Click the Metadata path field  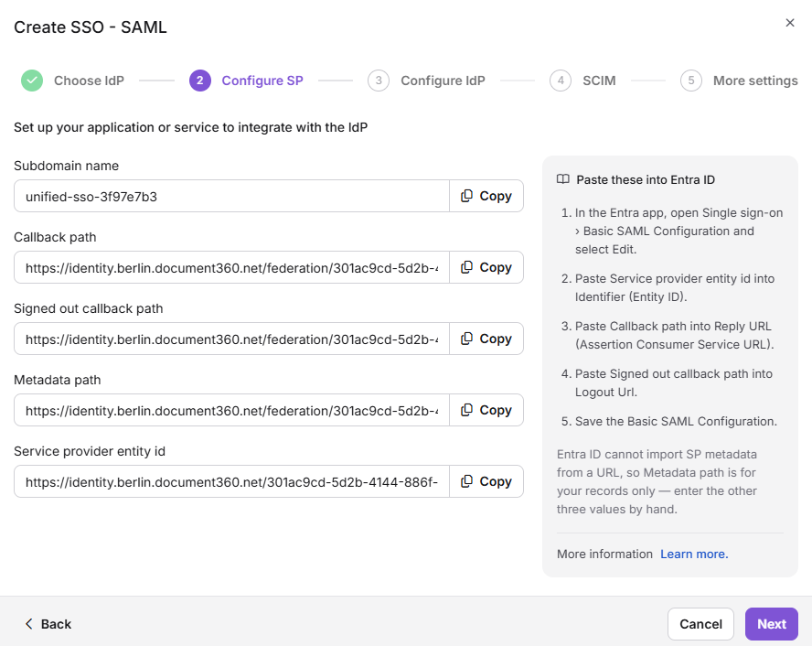click(231, 410)
